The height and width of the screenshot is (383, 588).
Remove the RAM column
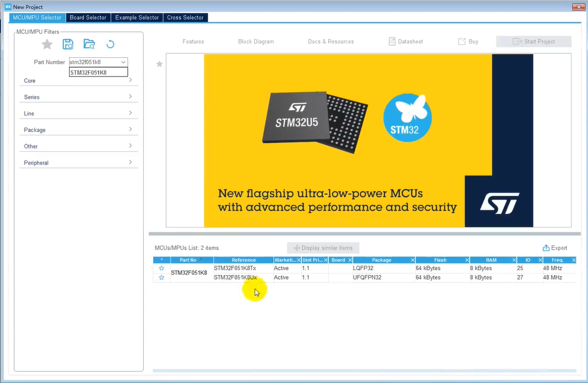coord(514,260)
